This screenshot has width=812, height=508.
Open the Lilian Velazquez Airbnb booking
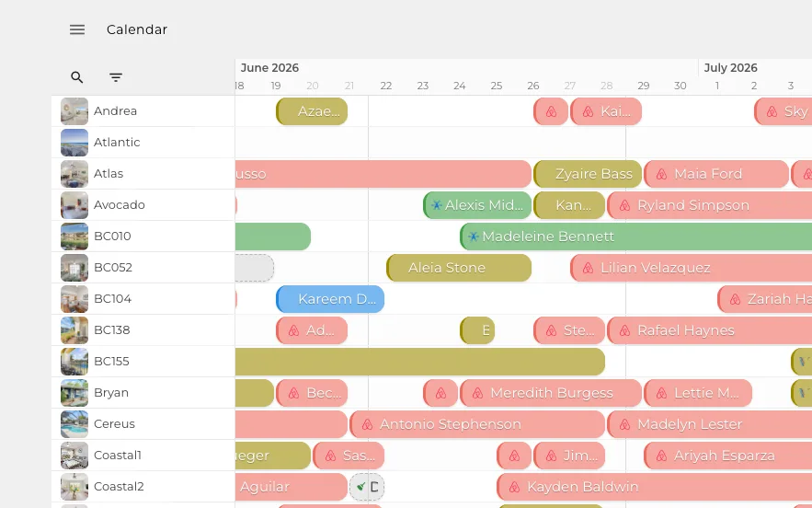pos(691,268)
